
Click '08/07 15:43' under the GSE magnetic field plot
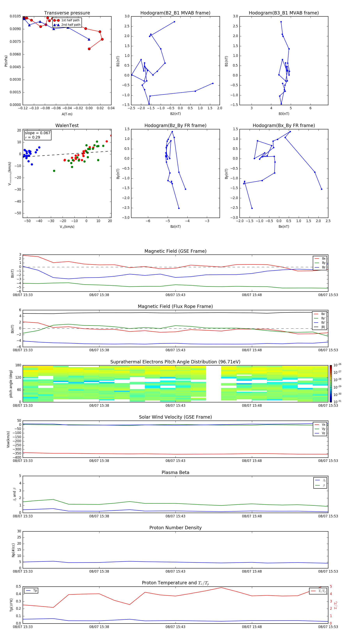coord(175,295)
